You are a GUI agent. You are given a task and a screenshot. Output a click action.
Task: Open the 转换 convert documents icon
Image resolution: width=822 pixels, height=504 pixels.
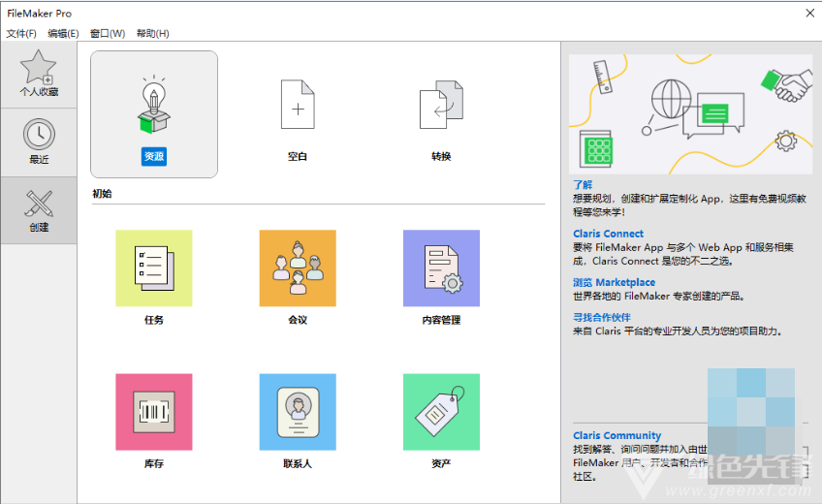[441, 105]
